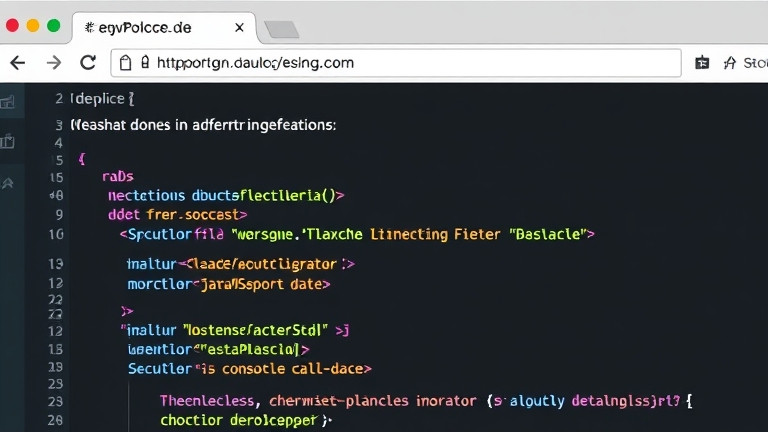Image resolution: width=768 pixels, height=432 pixels.
Task: Click the browser forward arrow
Action: [x=53, y=63]
